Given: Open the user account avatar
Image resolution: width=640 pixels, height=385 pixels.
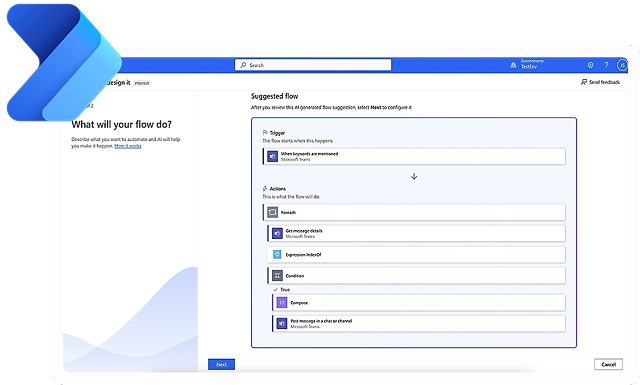Looking at the screenshot, I should coord(622,65).
